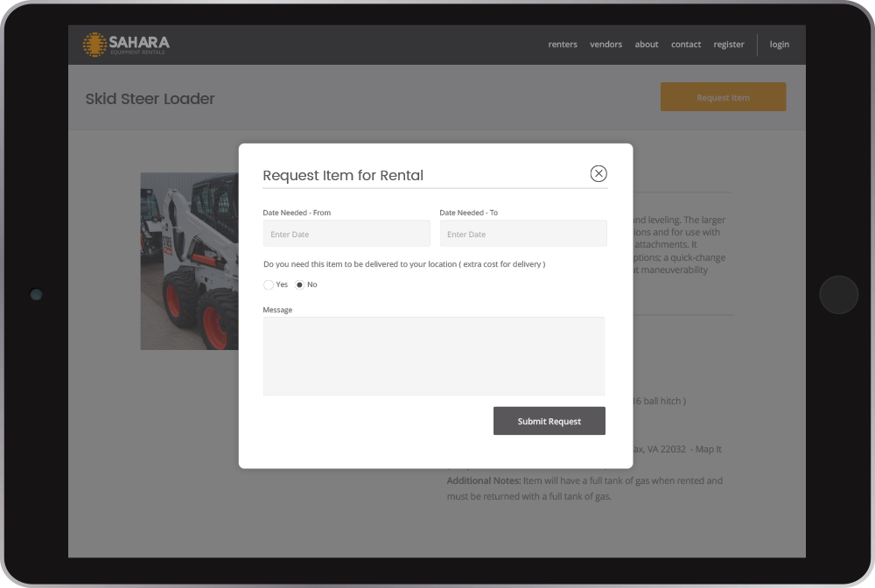Image resolution: width=875 pixels, height=588 pixels.
Task: Tap the tablet front camera
Action: click(36, 295)
